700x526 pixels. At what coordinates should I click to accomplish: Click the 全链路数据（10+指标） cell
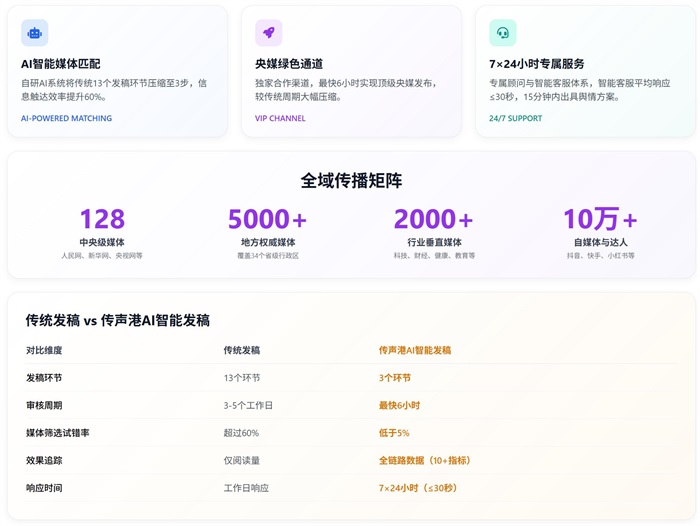tap(424, 460)
